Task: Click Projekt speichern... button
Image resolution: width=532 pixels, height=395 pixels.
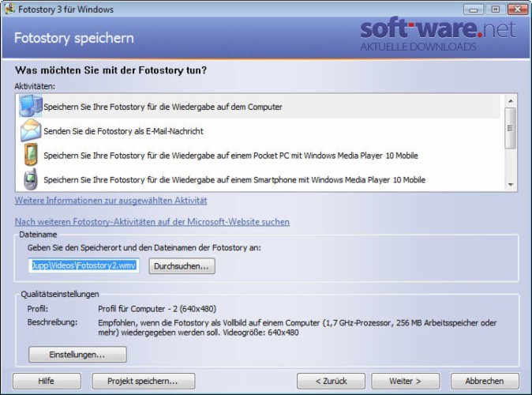Action: 144,381
